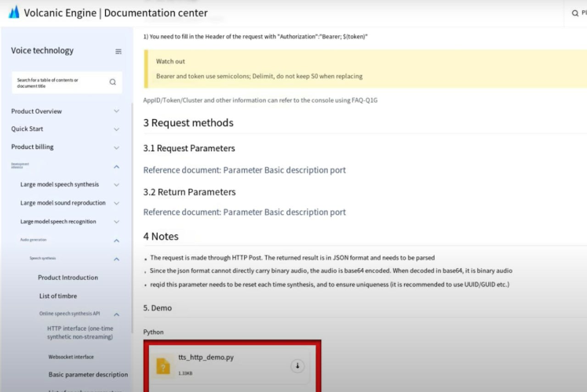
Task: Open Websocket interface in the sidebar
Action: 71,357
